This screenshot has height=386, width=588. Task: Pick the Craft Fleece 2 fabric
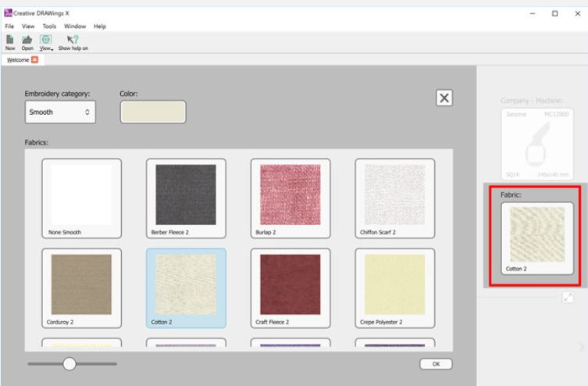(x=290, y=288)
